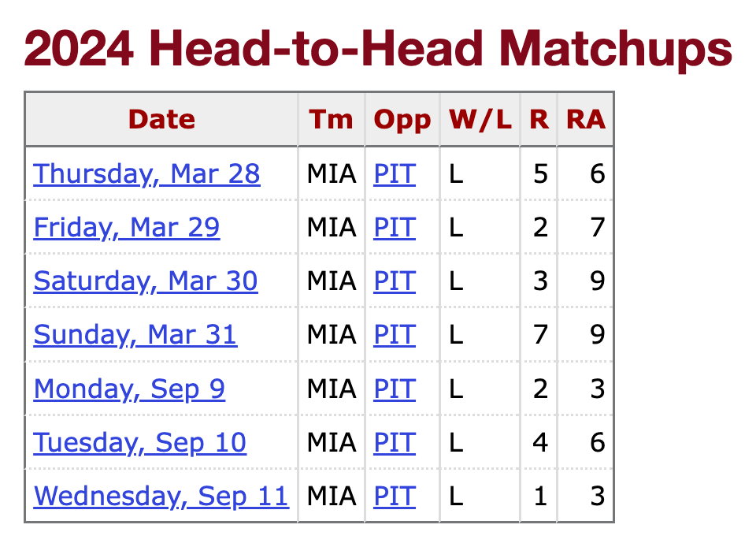Sort table by Tm column header
This screenshot has height=547, width=756.
[331, 119]
